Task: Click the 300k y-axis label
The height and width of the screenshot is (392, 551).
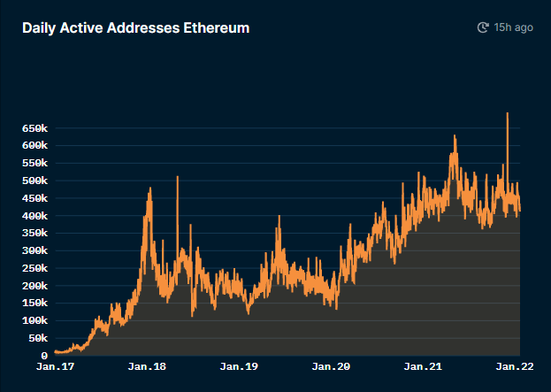Action: 34,250
